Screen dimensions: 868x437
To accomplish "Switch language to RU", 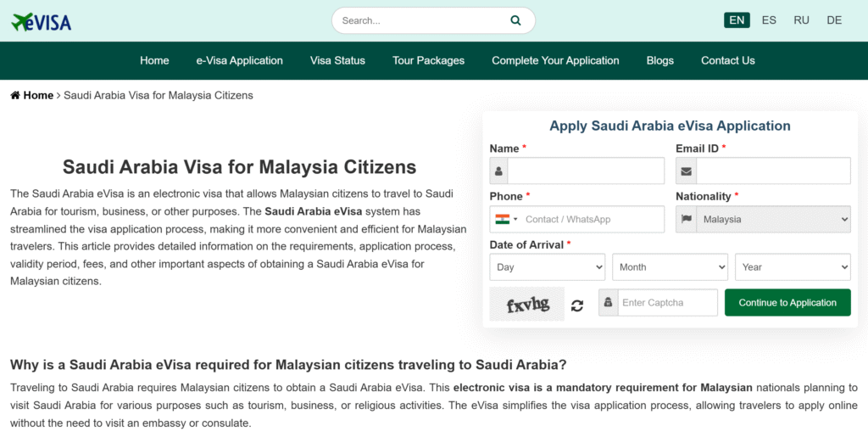I will (801, 20).
